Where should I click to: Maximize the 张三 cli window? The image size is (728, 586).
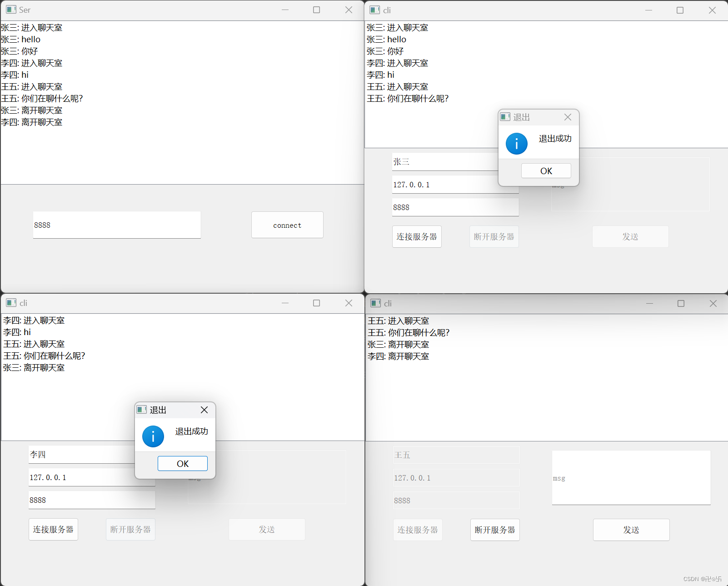click(680, 10)
